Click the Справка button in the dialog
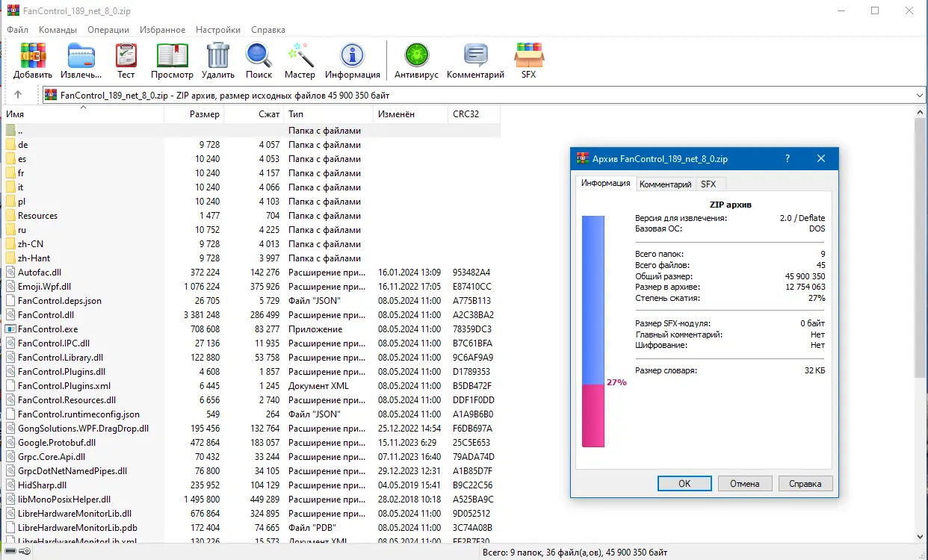Viewport: 928px width, 560px height. point(805,484)
